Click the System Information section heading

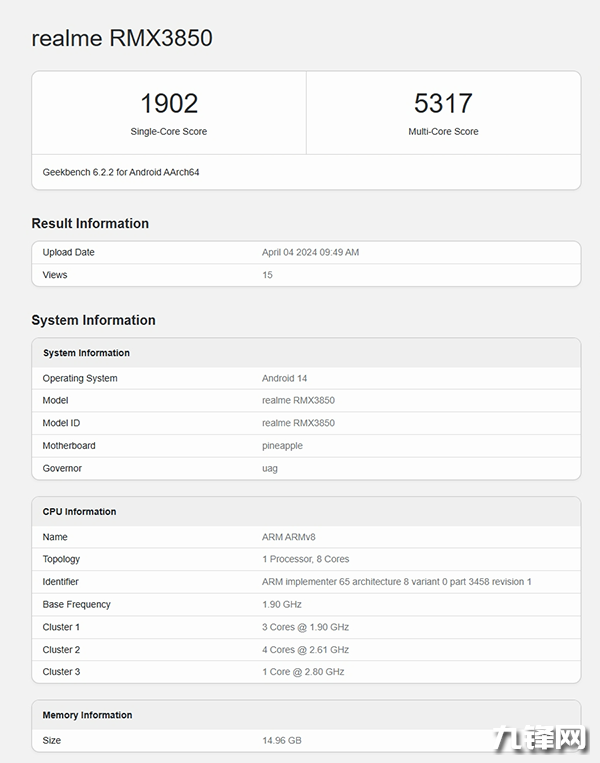tap(93, 320)
